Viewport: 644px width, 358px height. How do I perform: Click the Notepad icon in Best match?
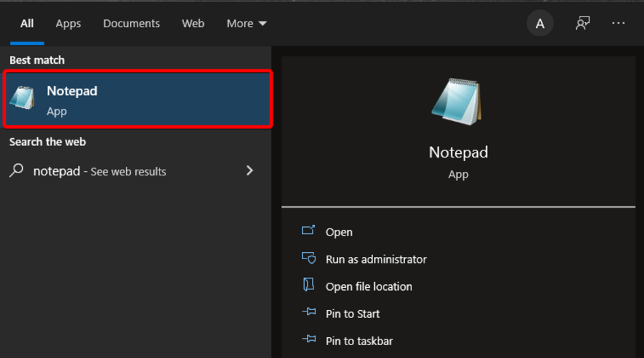coord(22,98)
